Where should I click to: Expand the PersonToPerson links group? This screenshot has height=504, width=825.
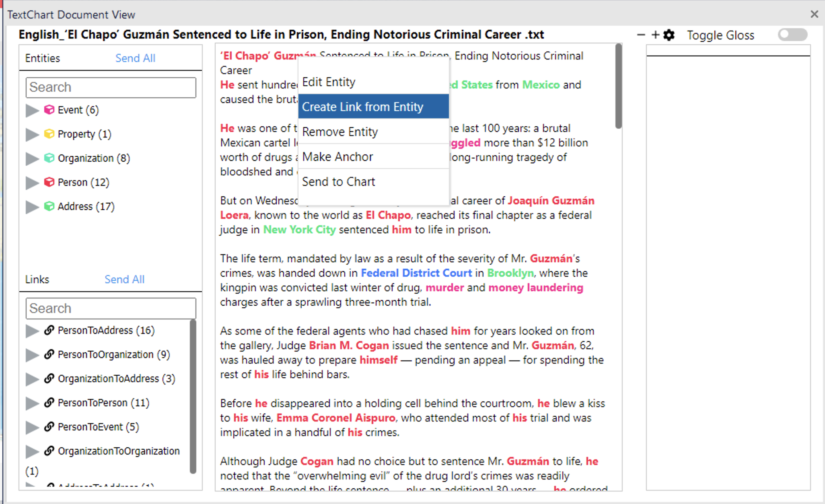click(32, 403)
